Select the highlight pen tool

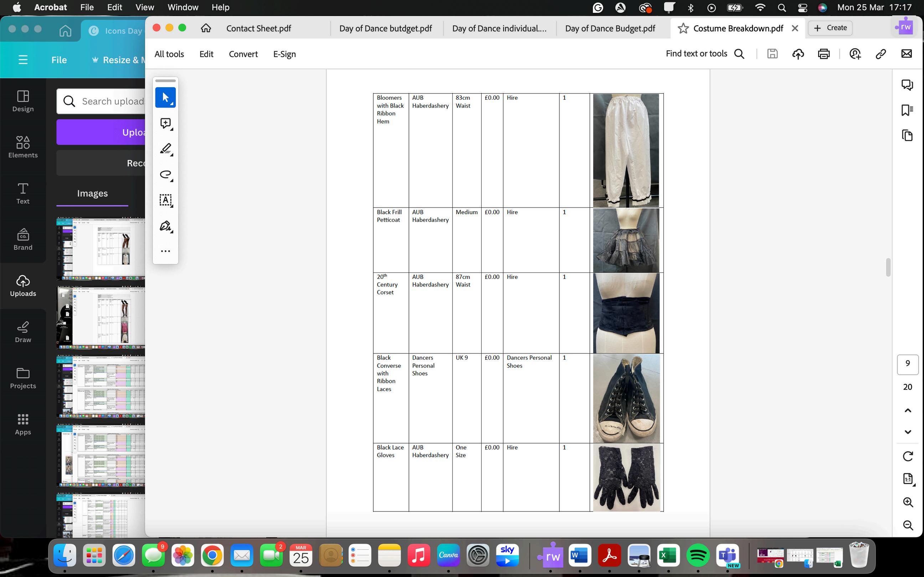[x=165, y=149]
